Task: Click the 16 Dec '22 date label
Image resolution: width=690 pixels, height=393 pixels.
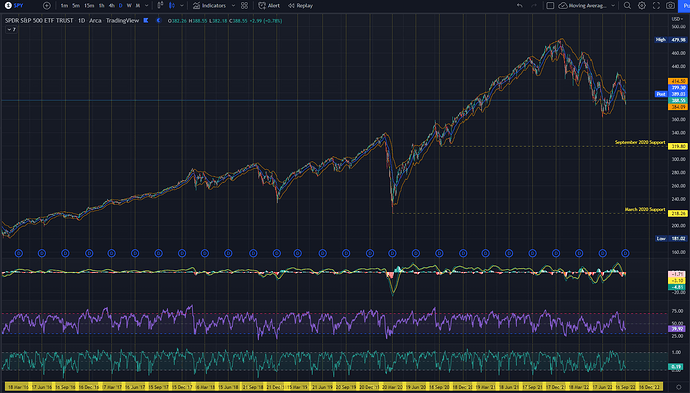Action: (649, 387)
